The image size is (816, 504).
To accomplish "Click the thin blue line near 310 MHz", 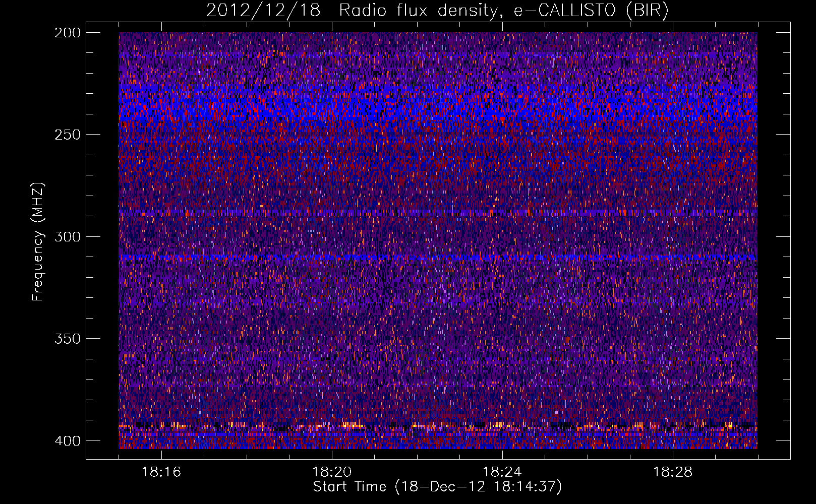I will click(438, 258).
